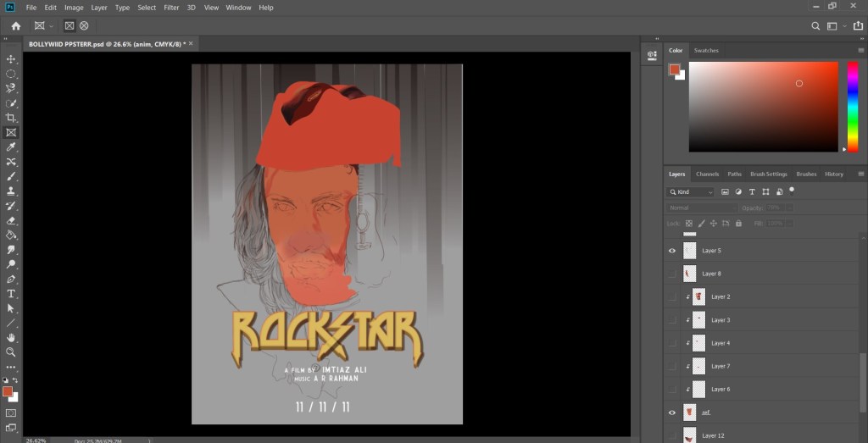
Task: Open the Swatches panel tab
Action: pos(706,51)
